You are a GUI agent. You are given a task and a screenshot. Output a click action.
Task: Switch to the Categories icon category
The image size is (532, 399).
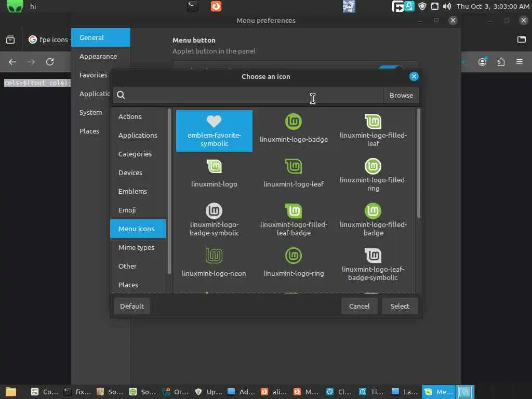pos(138,154)
